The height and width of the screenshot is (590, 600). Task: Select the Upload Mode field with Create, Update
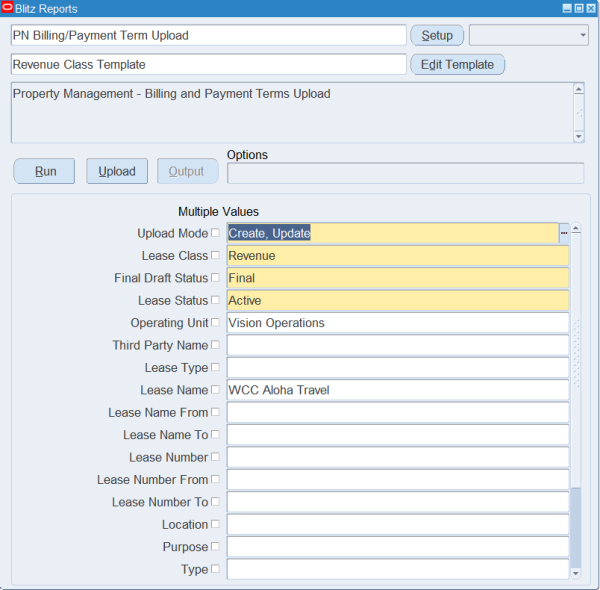click(393, 233)
